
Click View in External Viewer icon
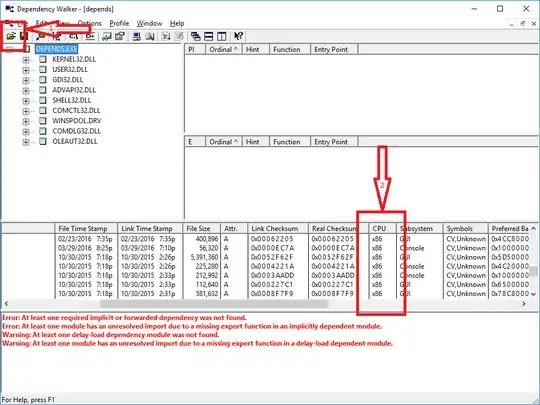tap(107, 36)
